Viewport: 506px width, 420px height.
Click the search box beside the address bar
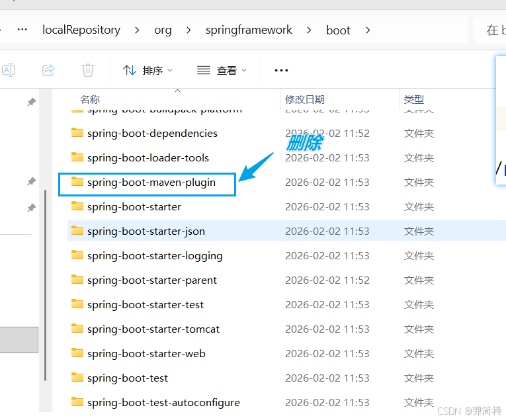(490, 30)
